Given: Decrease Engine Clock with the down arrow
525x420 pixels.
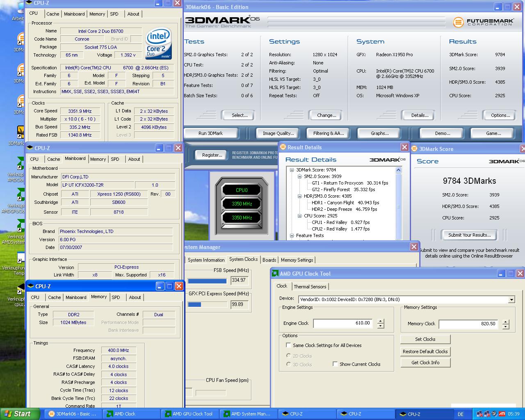Looking at the screenshot, I should 381,326.
